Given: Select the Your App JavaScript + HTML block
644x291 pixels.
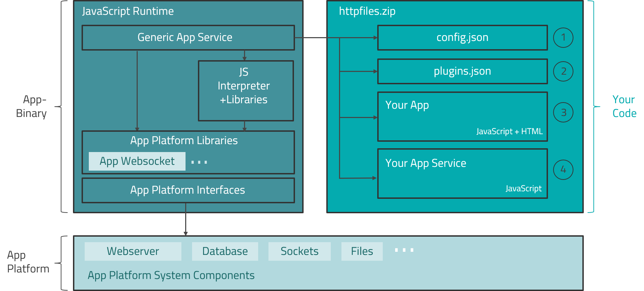Looking at the screenshot, I should coord(462,117).
